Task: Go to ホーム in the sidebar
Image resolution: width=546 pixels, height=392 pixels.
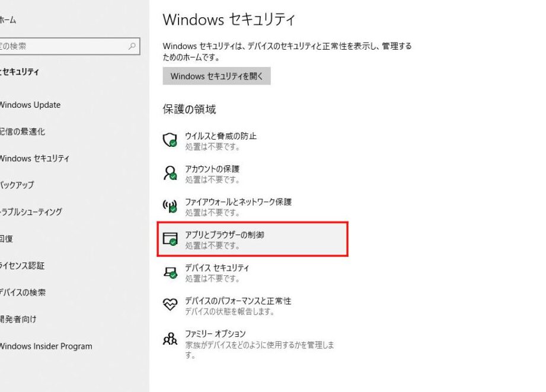Action: pos(8,20)
